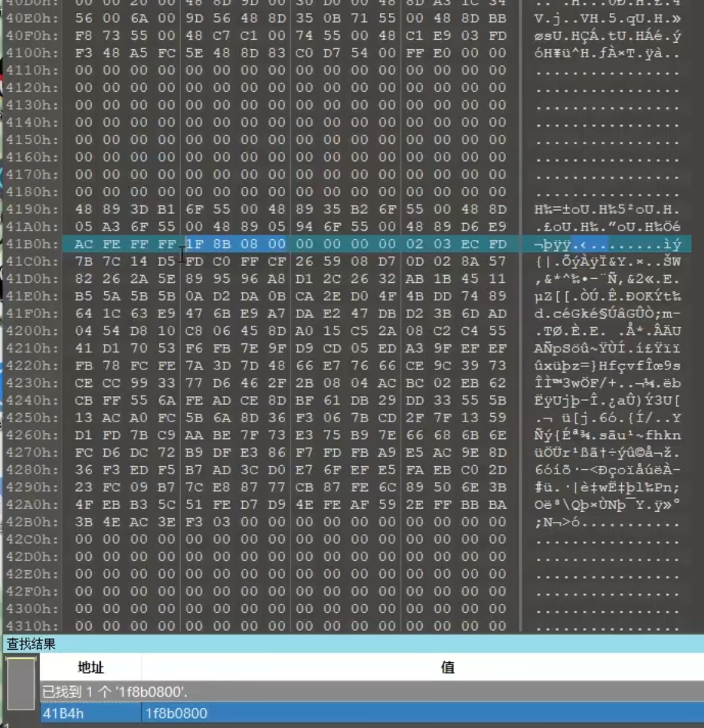Click the 41C0h row address label
Viewport: 704px width, 728px height.
pos(33,262)
